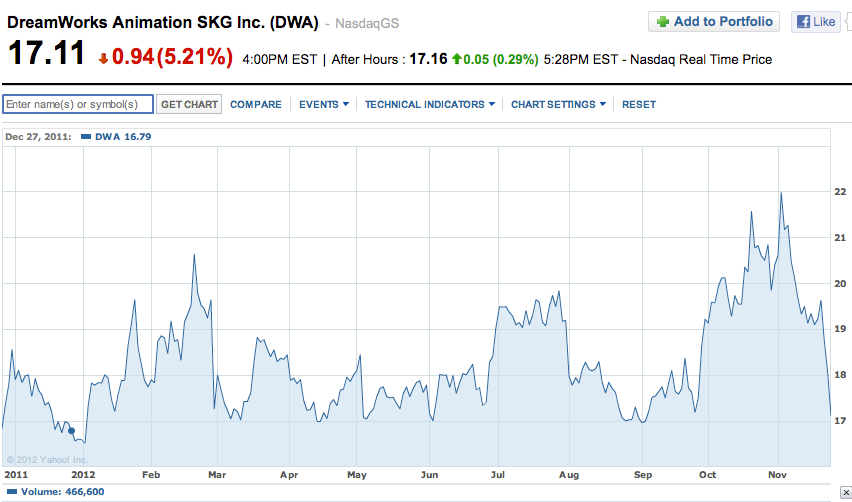Reset the chart using Reset
The width and height of the screenshot is (852, 502).
click(x=639, y=104)
